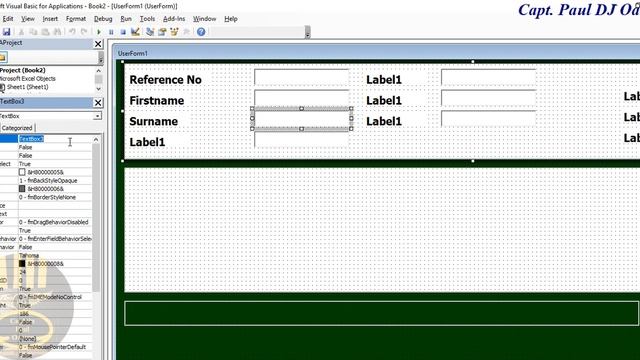The width and height of the screenshot is (640, 360).
Task: Close the TextBox3 Properties panel
Action: (x=98, y=102)
